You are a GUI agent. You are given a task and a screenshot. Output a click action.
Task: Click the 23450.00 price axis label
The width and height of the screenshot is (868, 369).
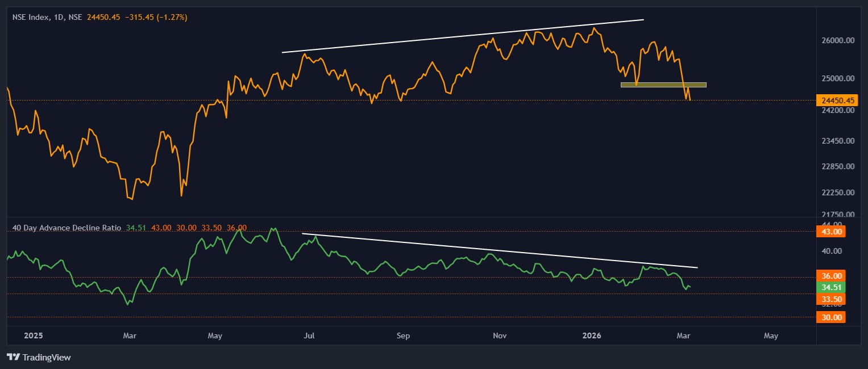839,140
